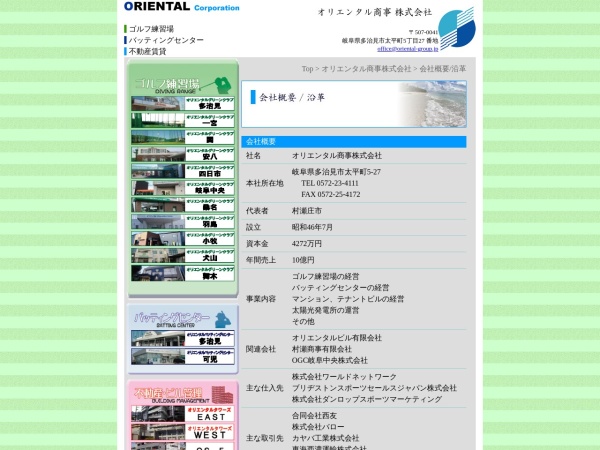
Task: Click related company 村瀬商事有限会社
Action: tap(322, 349)
